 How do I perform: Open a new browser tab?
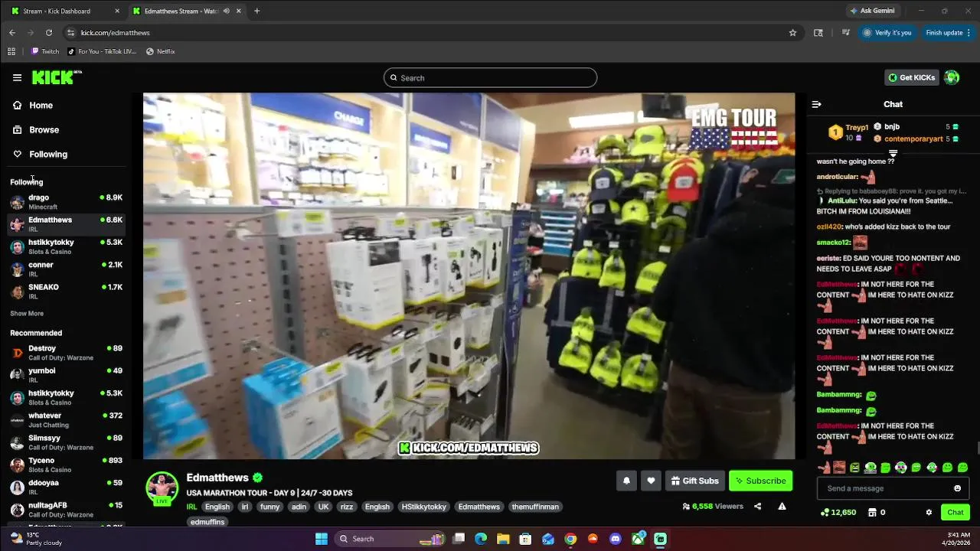[256, 11]
